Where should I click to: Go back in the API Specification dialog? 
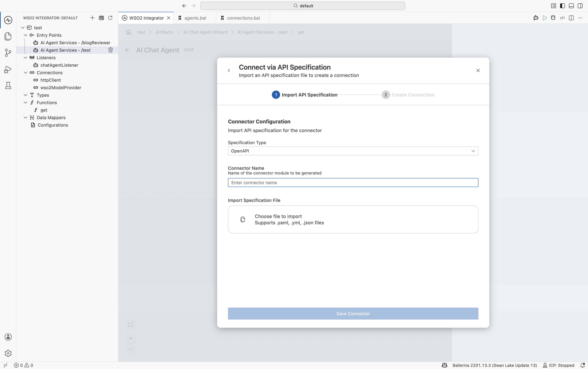click(x=229, y=70)
